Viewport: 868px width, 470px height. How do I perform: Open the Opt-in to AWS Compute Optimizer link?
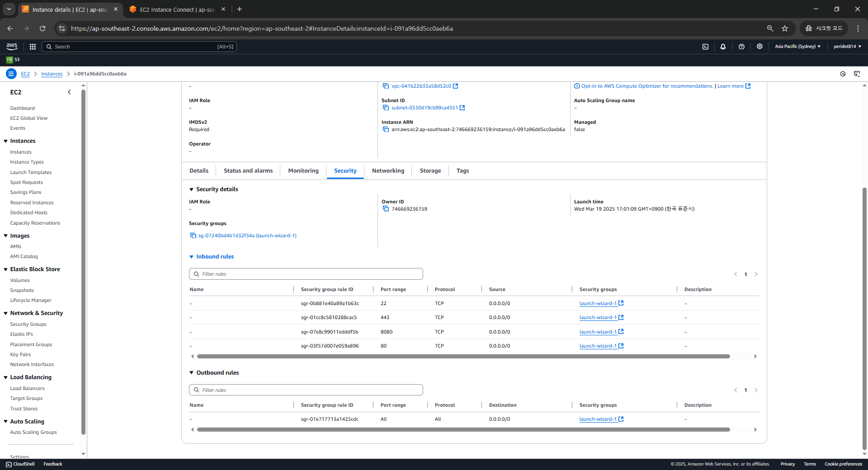point(647,86)
